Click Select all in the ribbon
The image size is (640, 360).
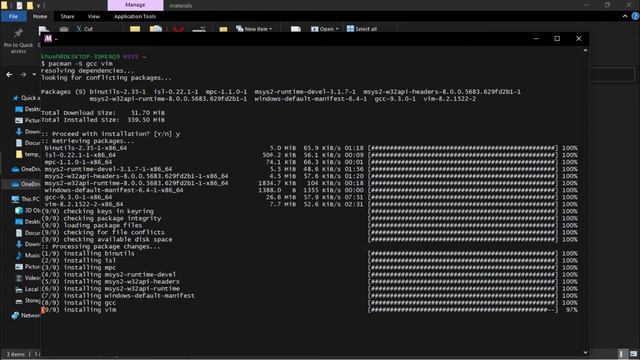(362, 29)
